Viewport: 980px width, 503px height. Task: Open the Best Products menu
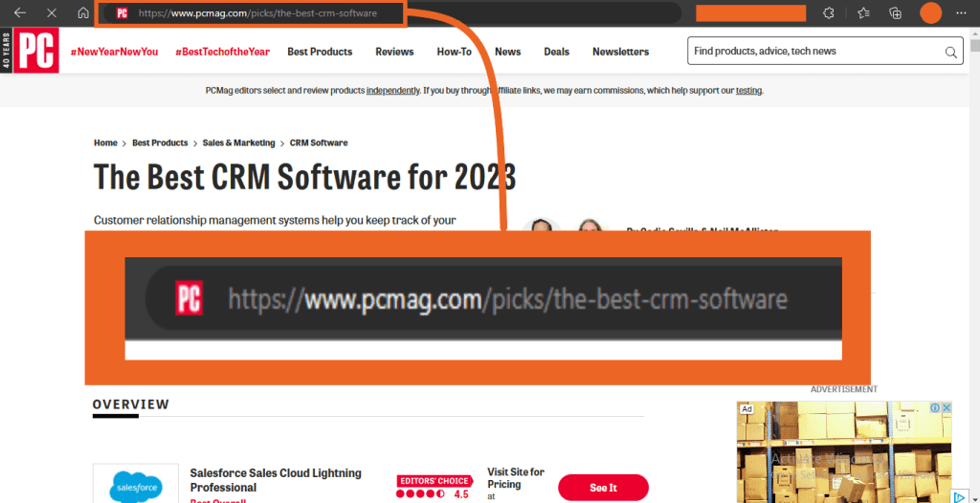(x=320, y=52)
